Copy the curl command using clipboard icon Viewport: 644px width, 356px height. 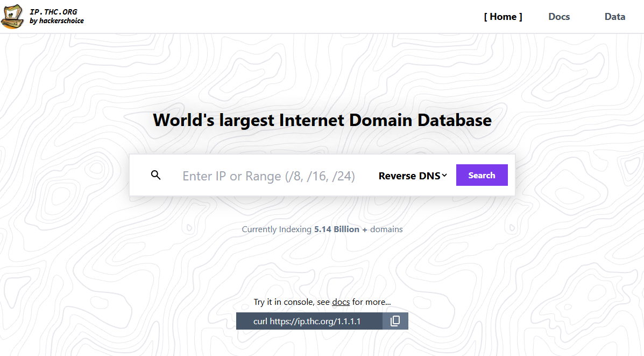click(395, 320)
